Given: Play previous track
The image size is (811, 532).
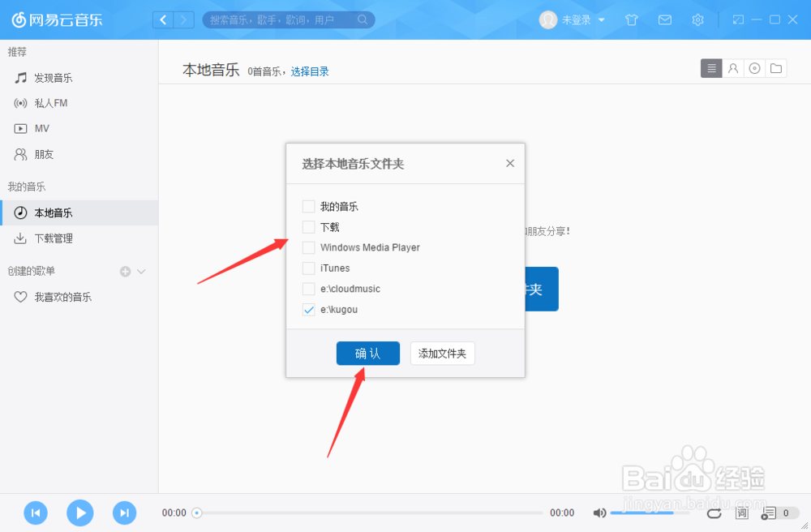Looking at the screenshot, I should point(36,513).
